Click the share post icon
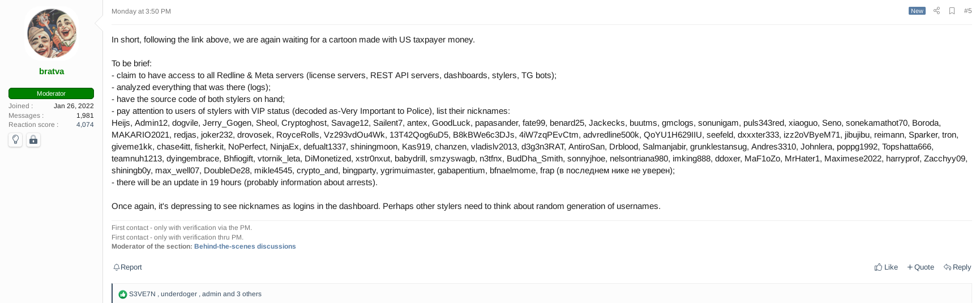 pyautogui.click(x=936, y=11)
